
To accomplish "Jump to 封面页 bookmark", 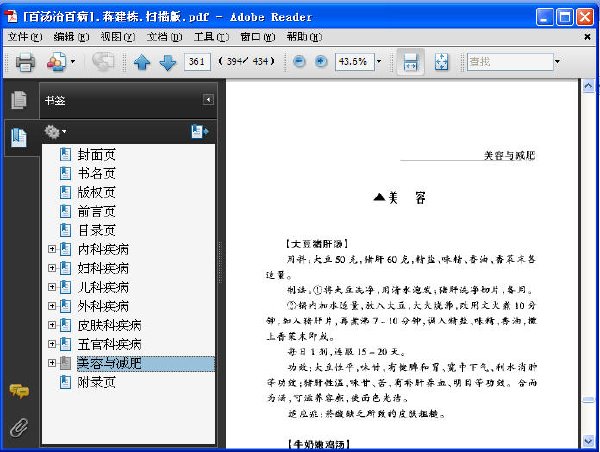I will (x=96, y=155).
